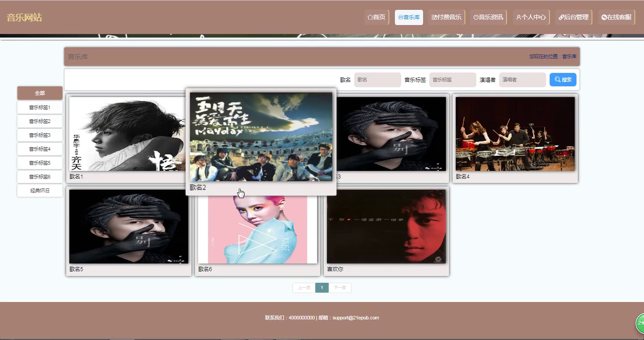Viewport: 644px width, 340px height.
Task: Open the 歌名1 album cover
Action: (x=127, y=134)
